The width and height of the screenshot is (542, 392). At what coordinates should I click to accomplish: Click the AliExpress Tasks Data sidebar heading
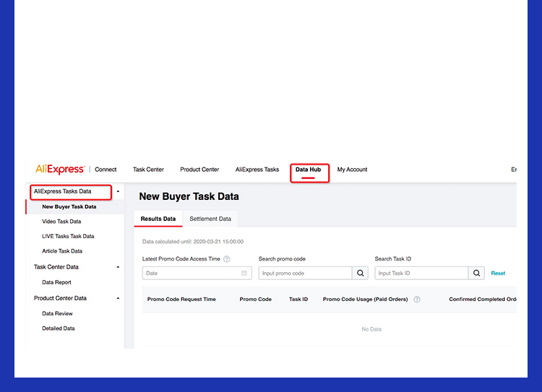63,191
